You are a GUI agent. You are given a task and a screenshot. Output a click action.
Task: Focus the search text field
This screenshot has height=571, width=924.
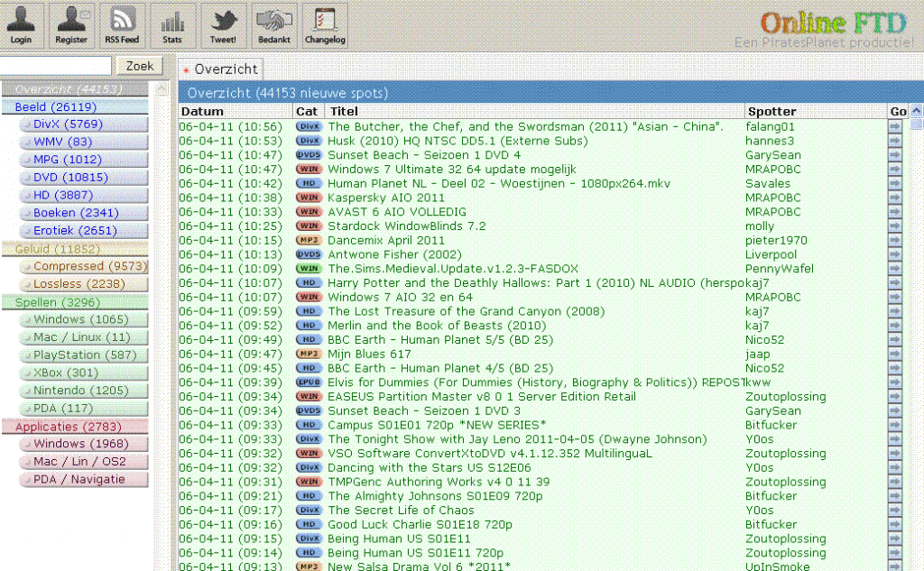tap(55, 66)
